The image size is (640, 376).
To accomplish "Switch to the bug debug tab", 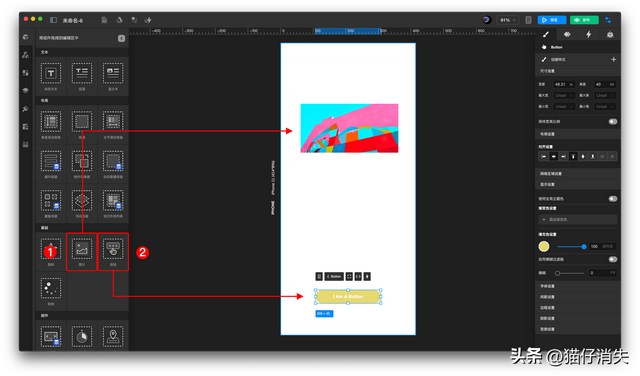I will tap(610, 34).
